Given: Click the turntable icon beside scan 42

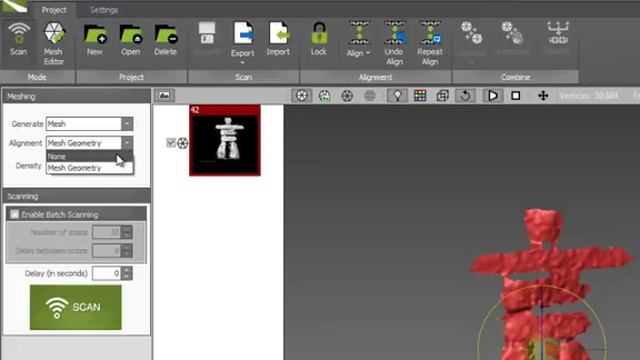Looking at the screenshot, I should pos(182,143).
